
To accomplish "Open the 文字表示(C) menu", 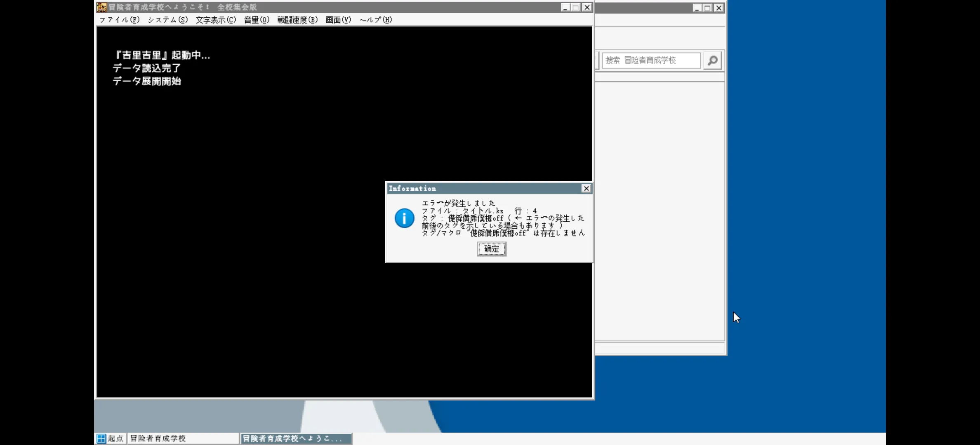I will [x=216, y=20].
